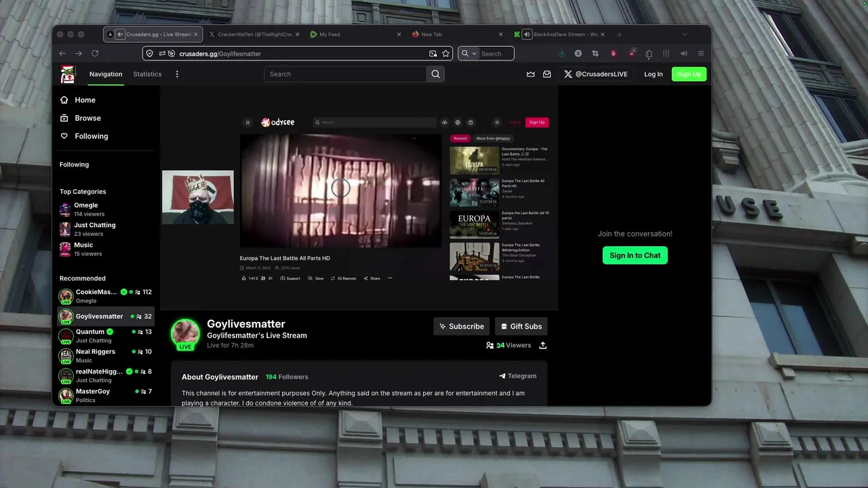Click the site logo icon in the header
This screenshot has height=488, width=868.
(x=68, y=74)
